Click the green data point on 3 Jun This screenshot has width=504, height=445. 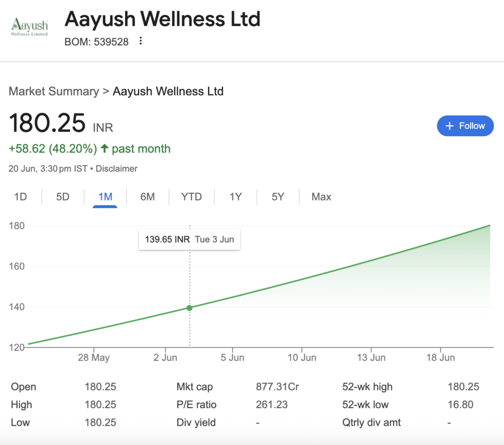189,308
